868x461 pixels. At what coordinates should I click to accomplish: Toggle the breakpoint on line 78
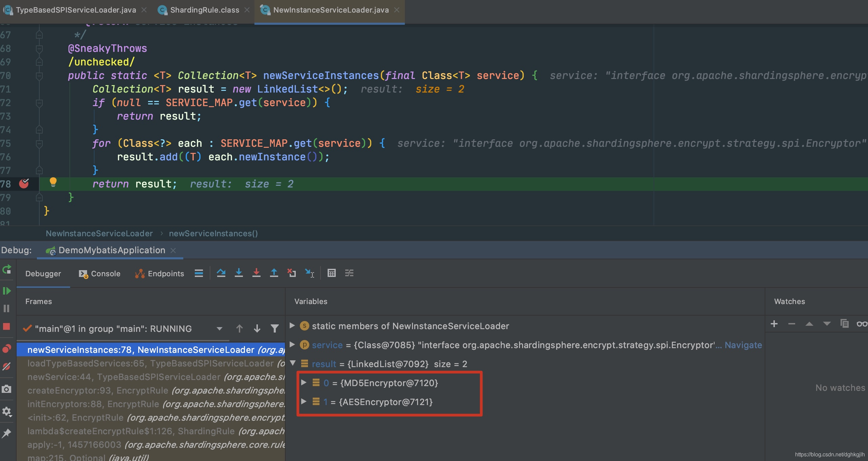[x=24, y=184]
